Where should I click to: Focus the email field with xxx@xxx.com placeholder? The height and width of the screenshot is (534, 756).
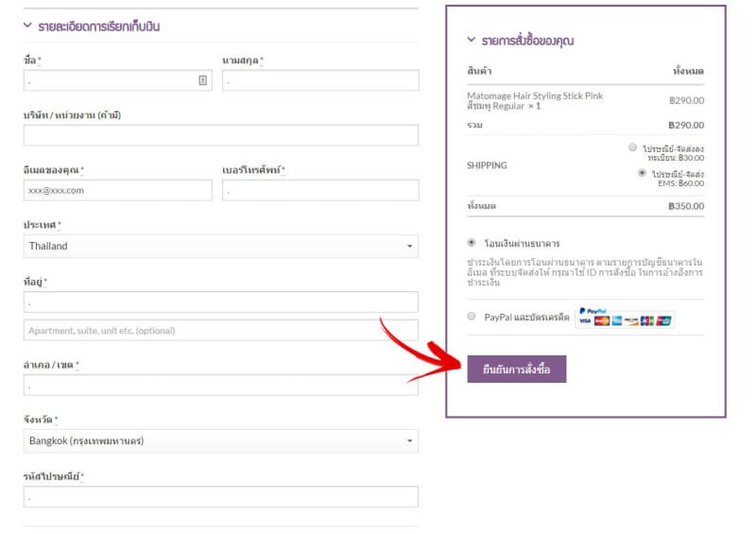point(117,190)
